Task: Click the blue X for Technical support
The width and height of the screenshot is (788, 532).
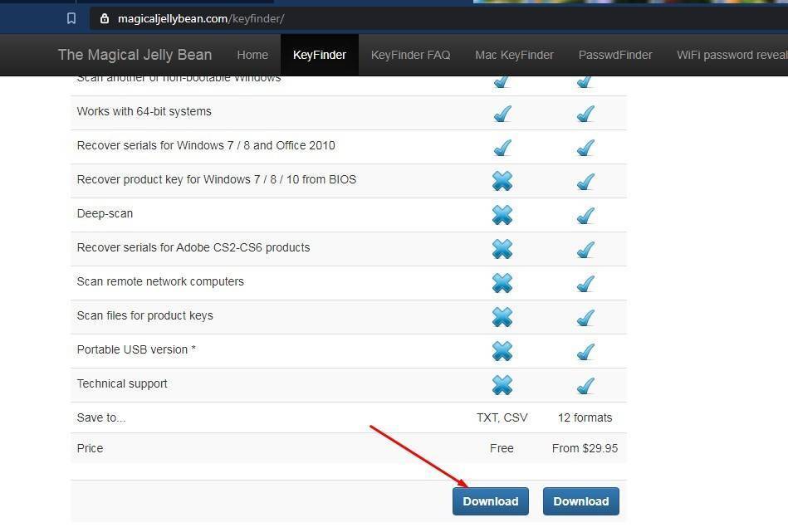Action: pos(502,385)
